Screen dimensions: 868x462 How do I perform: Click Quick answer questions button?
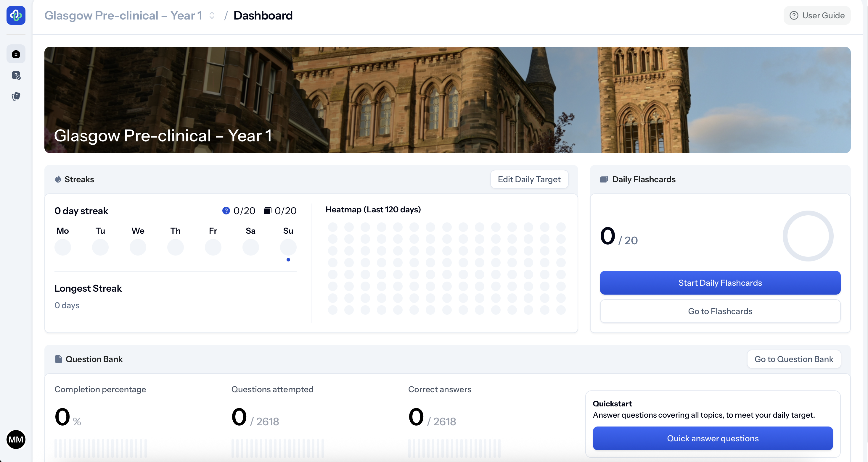712,438
